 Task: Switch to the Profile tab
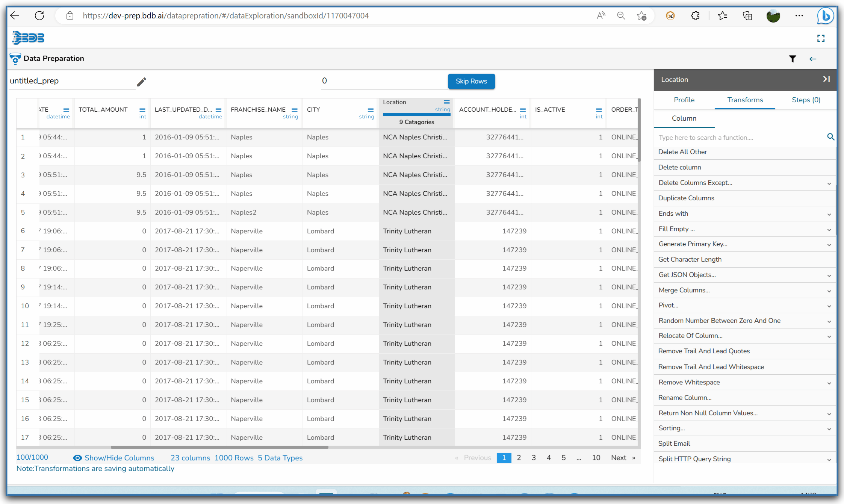pyautogui.click(x=684, y=100)
